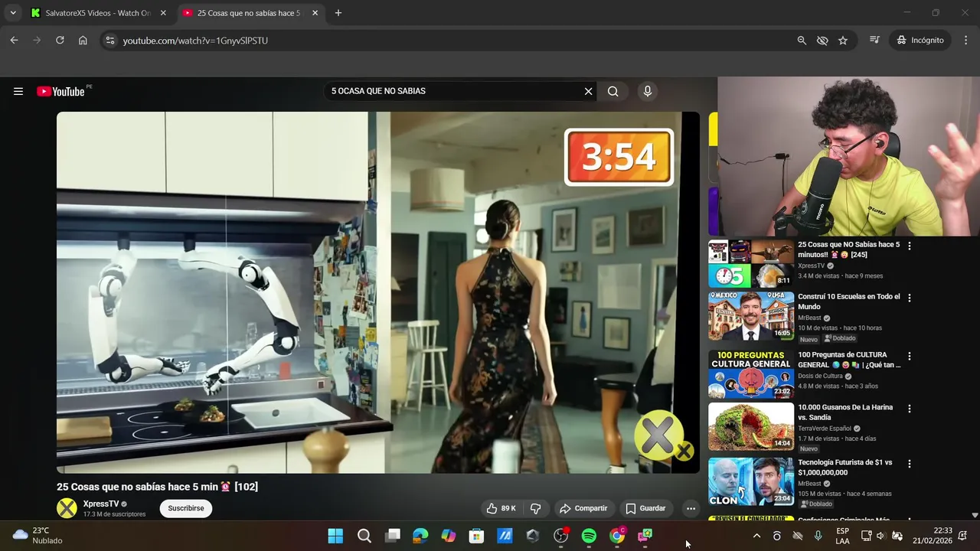Open more actions ellipsis below the video
This screenshot has height=551, width=980.
(x=691, y=508)
